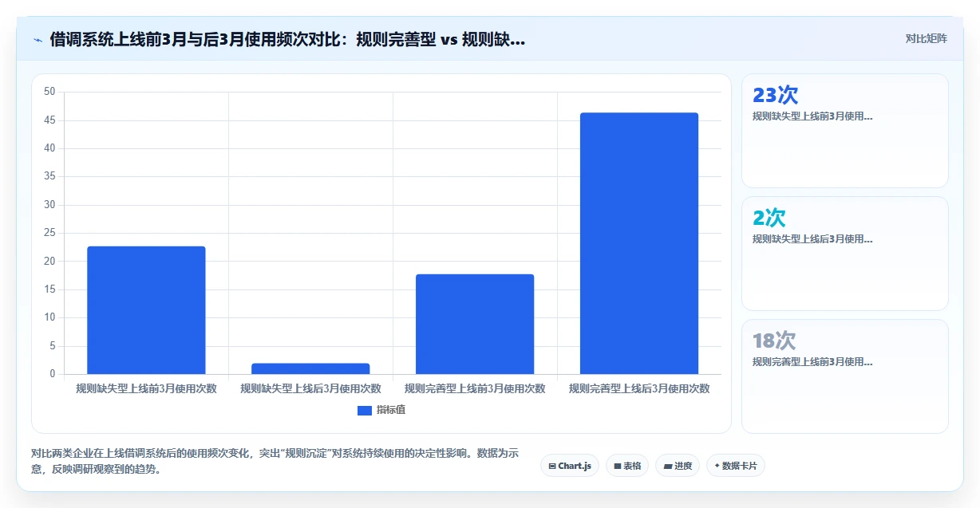980x508 pixels.
Task: Click 18次 card subtitle 规则完善型上线前3月使用
Action: (812, 362)
